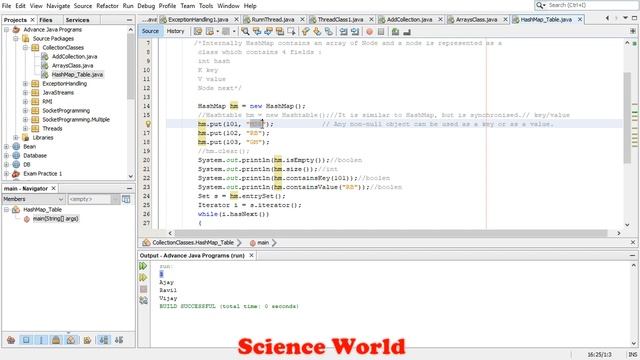Jump to Next Bookmark icon
640x360 pixels.
click(x=317, y=31)
